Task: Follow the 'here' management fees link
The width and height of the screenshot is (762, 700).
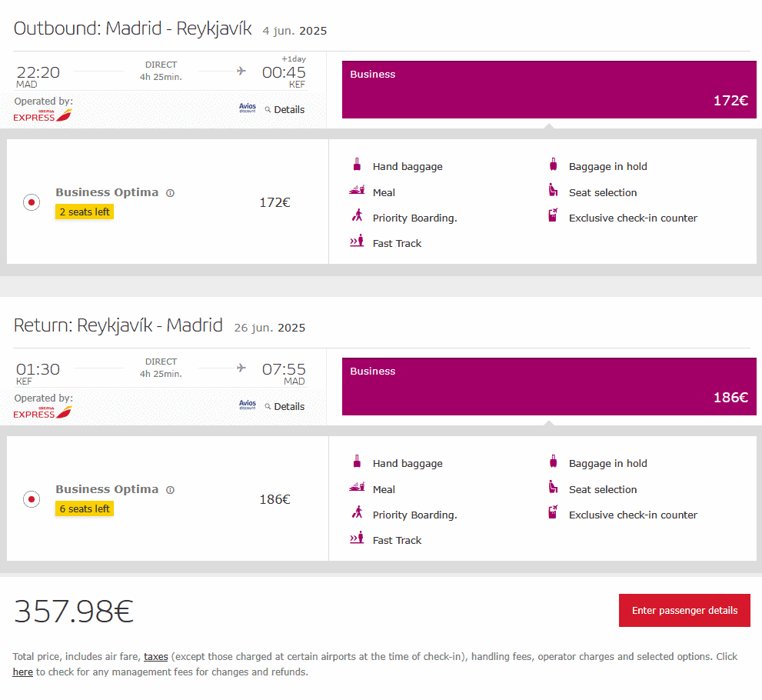Action: [x=23, y=672]
